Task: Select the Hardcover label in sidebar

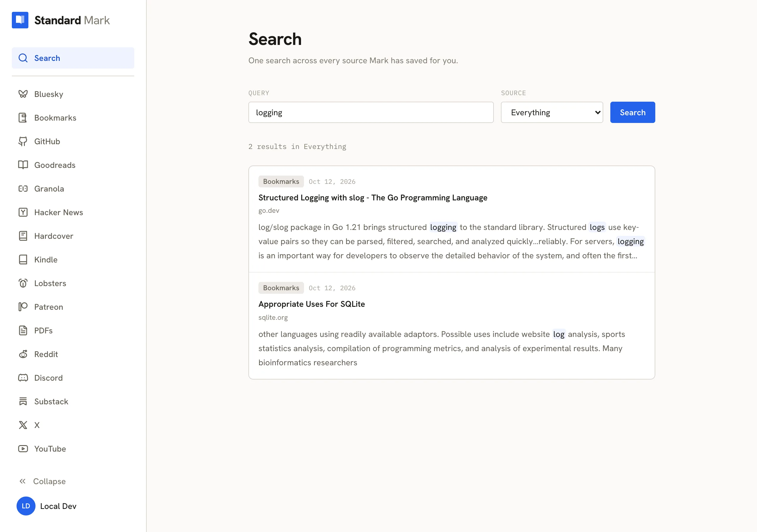Action: click(x=54, y=236)
